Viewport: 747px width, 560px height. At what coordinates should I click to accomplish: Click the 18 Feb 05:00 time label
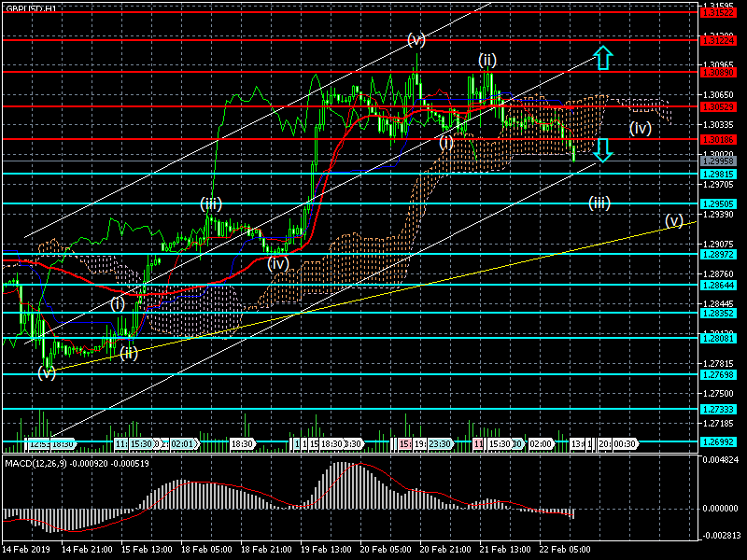coord(206,549)
